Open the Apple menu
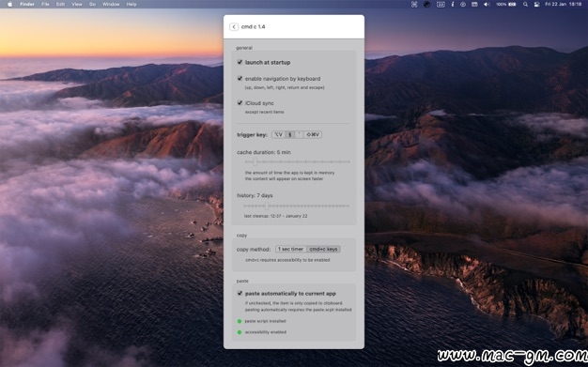This screenshot has width=588, height=367. coord(10,4)
